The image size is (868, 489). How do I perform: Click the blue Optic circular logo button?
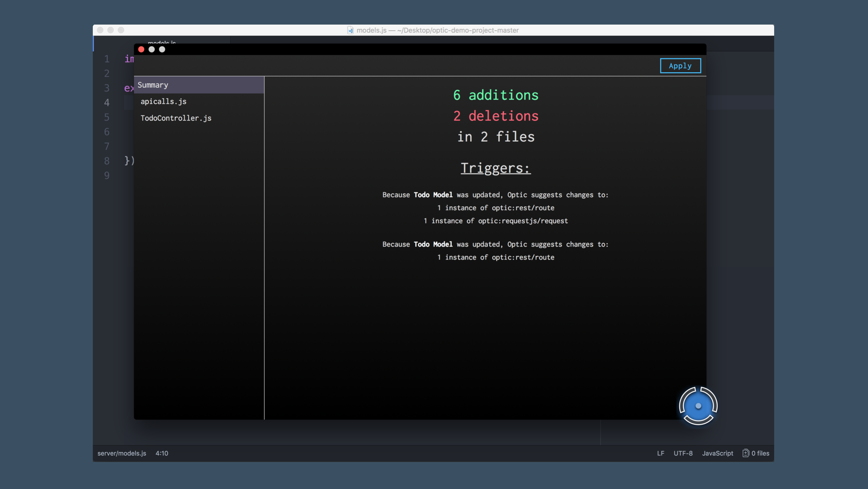pyautogui.click(x=698, y=406)
